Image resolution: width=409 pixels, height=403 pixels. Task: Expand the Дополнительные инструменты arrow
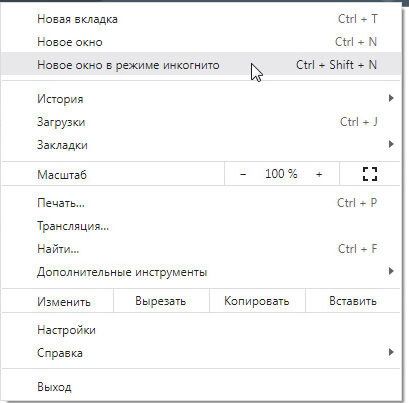pyautogui.click(x=391, y=271)
